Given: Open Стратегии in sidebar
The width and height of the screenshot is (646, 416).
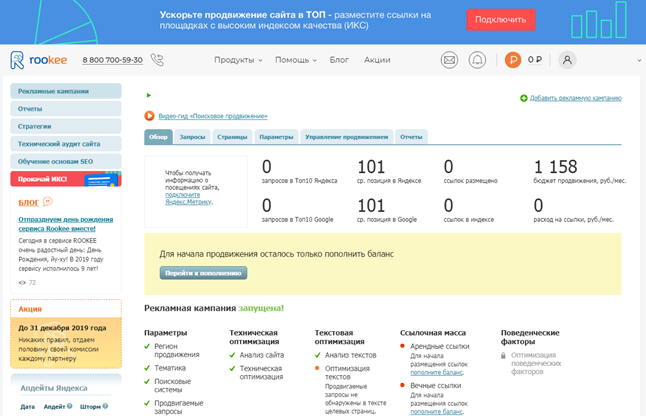Looking at the screenshot, I should pyautogui.click(x=66, y=126).
